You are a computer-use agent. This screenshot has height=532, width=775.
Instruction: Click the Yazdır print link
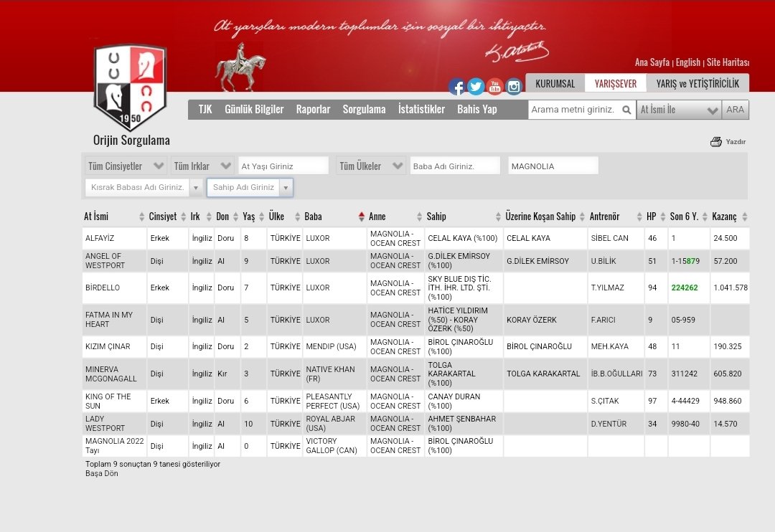736,142
